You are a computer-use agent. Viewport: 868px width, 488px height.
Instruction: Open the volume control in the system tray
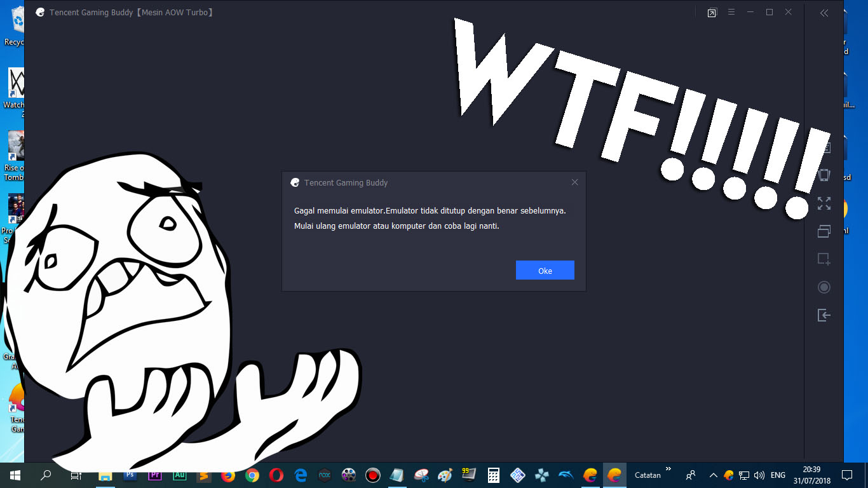[x=759, y=475]
